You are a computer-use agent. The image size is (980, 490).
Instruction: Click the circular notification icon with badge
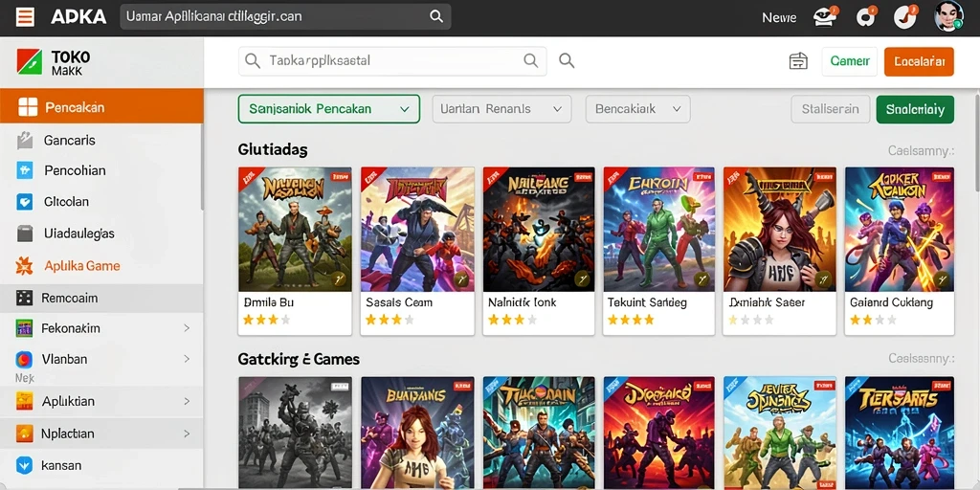pos(865,17)
